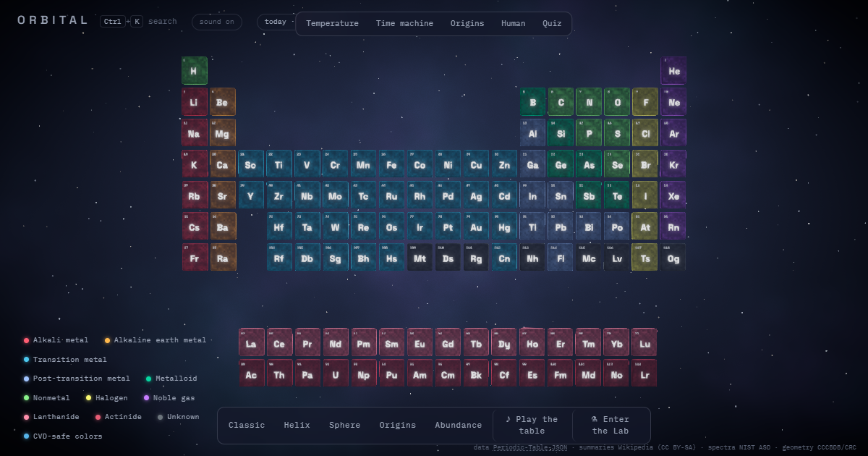Select the Hydrogen (H) element tile
The image size is (868, 456).
195,70
